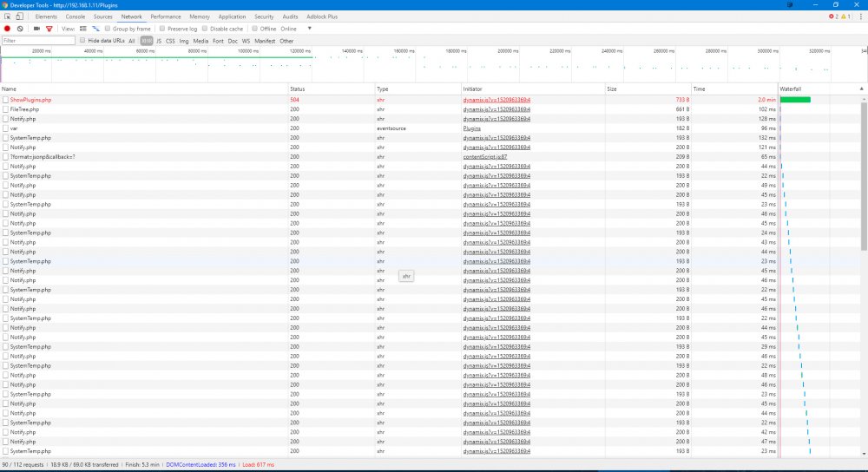The image size is (868, 472).
Task: Filter requests by Img
Action: click(x=184, y=41)
